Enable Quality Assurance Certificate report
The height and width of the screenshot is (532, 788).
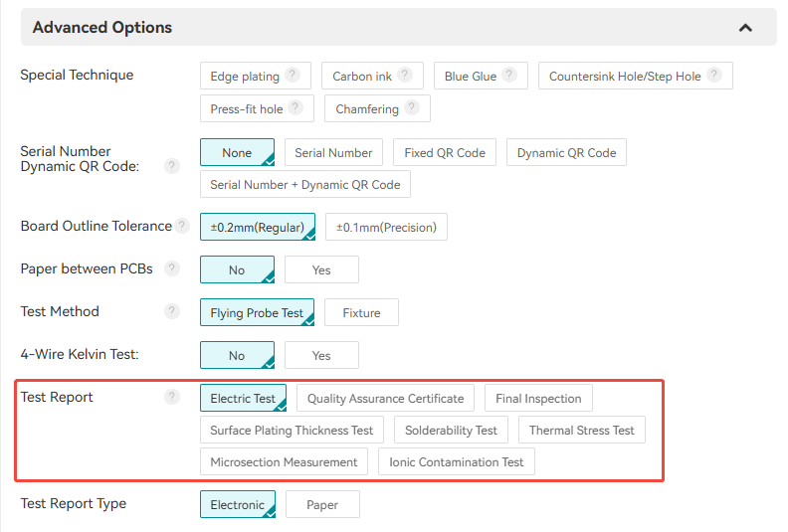click(x=385, y=399)
